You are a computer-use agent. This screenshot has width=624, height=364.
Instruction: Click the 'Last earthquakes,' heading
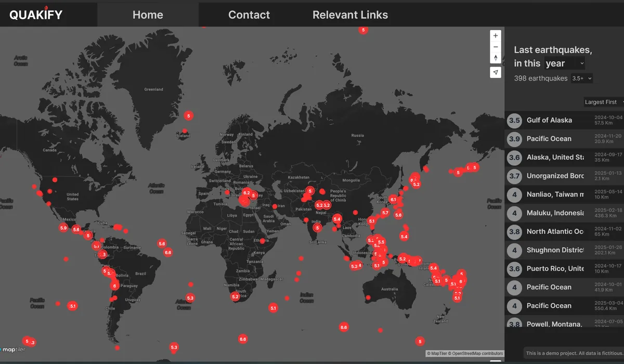(553, 50)
